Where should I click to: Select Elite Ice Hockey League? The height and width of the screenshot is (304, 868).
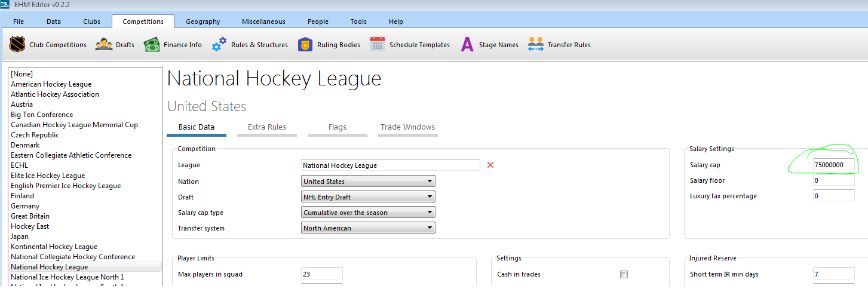[85, 176]
